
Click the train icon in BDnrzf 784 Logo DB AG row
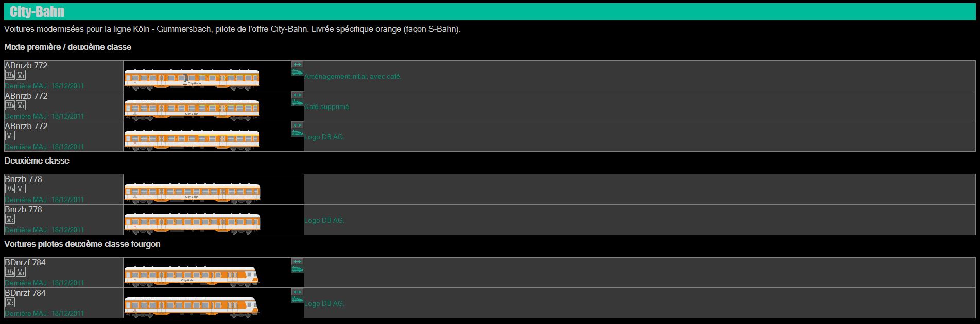(x=297, y=300)
